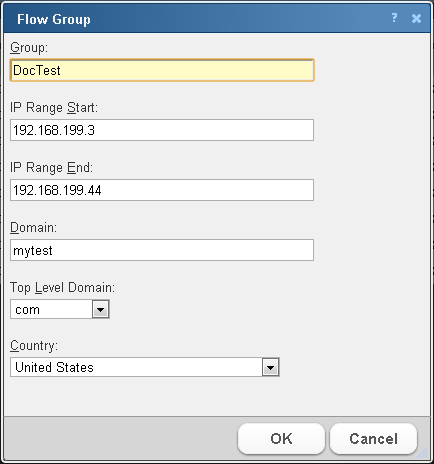434x464 pixels.
Task: Click the 'Group:' label
Action: click(29, 48)
